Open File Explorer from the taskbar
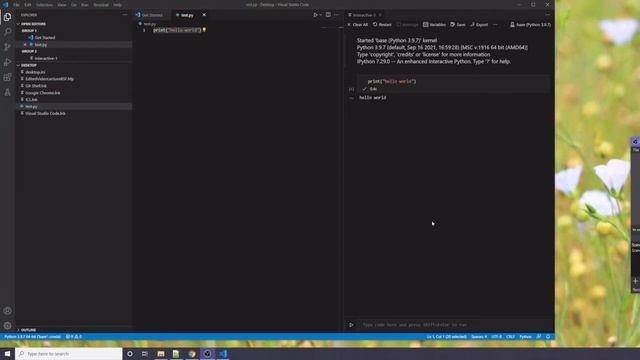 click(161, 353)
